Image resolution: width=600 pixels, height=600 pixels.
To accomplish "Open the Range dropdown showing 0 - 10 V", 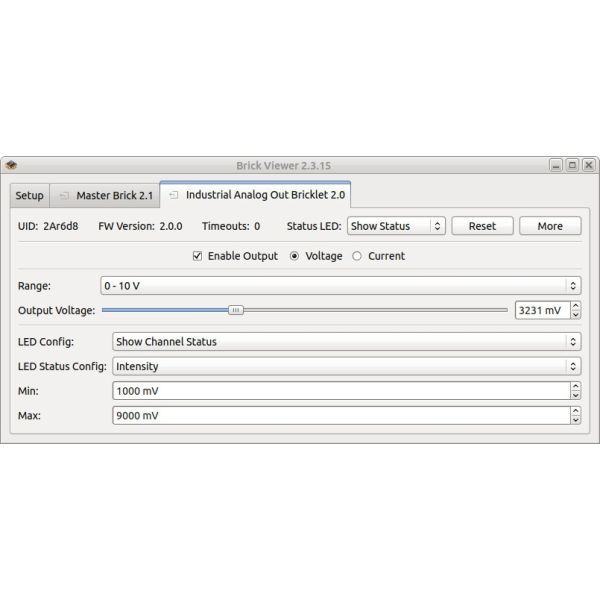I will 341,285.
